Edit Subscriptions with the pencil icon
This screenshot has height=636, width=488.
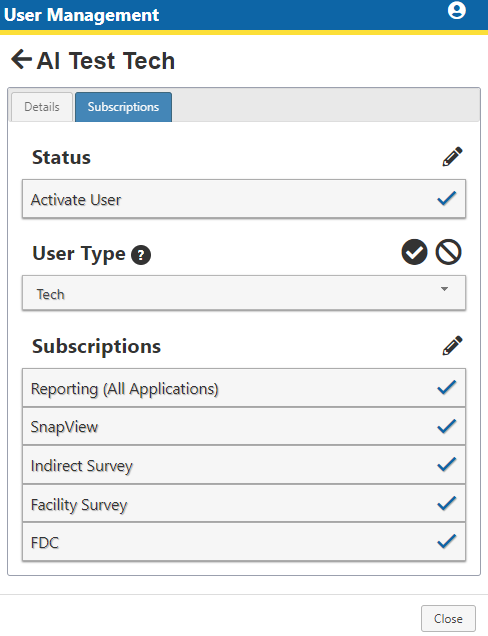[x=452, y=346]
